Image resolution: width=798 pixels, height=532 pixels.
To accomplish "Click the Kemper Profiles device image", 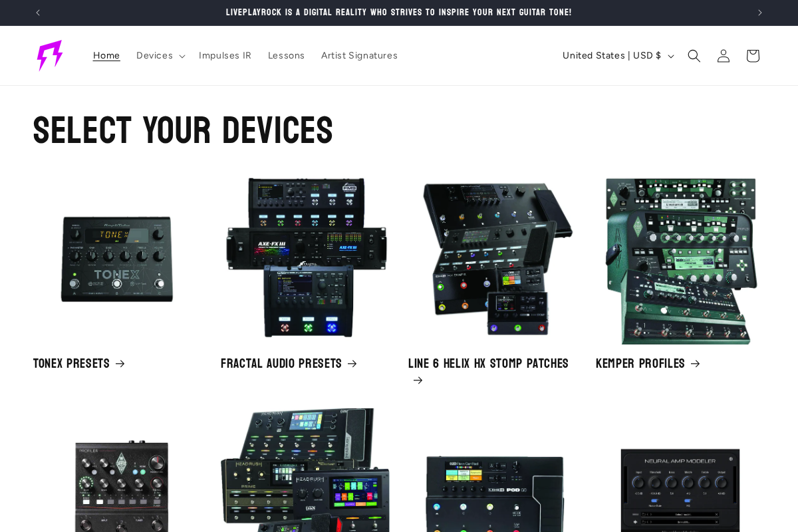I will tap(680, 259).
